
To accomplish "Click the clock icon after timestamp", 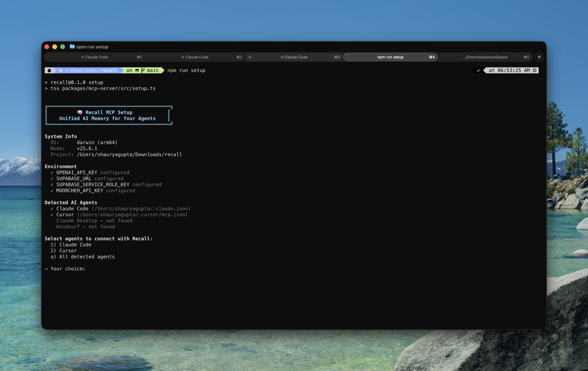I will [535, 70].
